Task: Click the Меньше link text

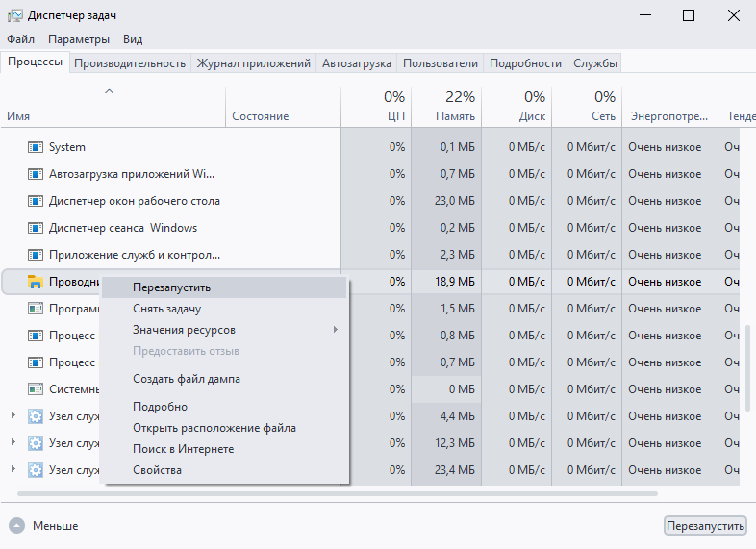Action: click(56, 526)
